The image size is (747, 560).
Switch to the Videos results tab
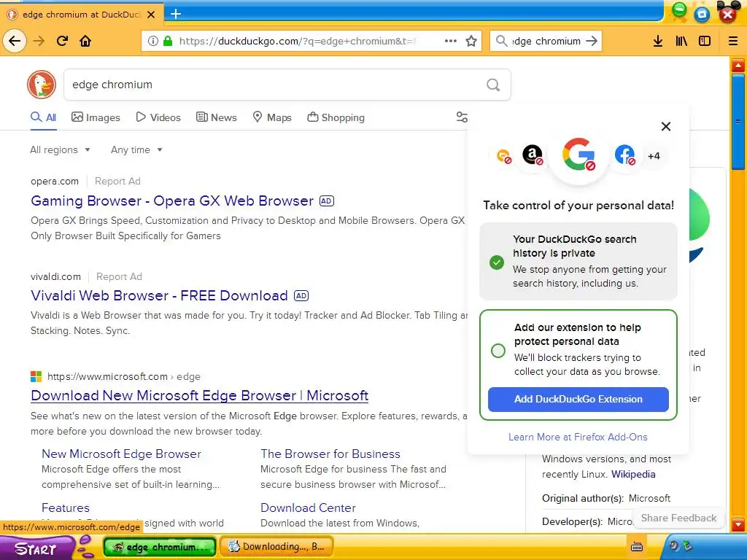158,117
